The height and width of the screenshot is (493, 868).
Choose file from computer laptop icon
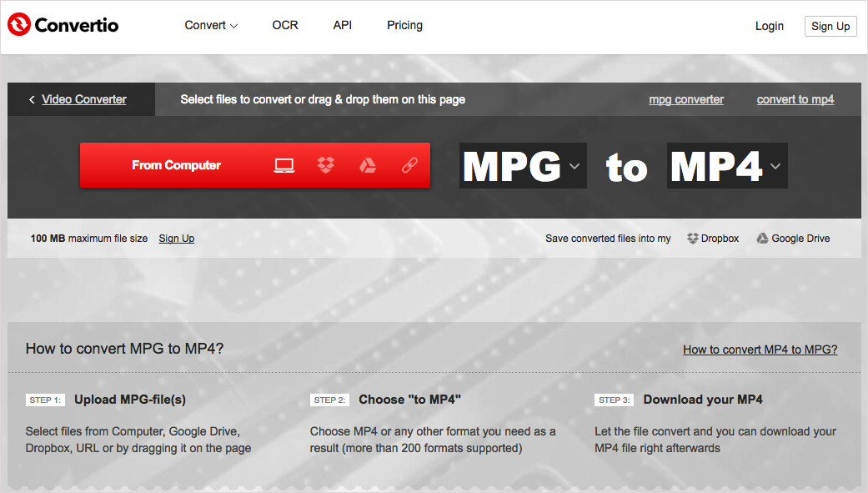click(x=284, y=165)
